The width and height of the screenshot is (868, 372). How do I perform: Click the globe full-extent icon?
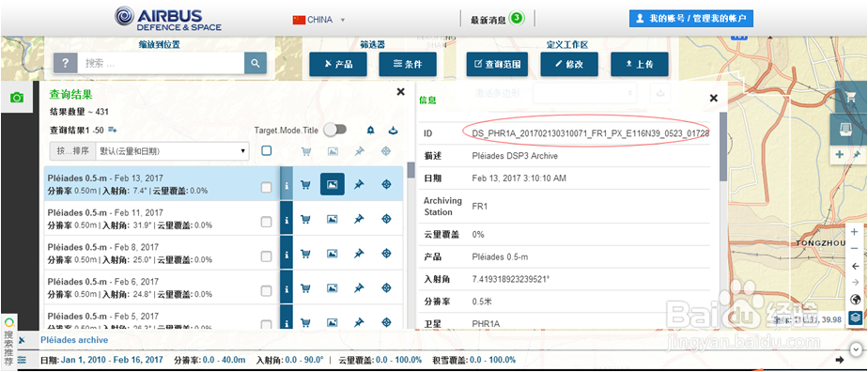tap(855, 300)
